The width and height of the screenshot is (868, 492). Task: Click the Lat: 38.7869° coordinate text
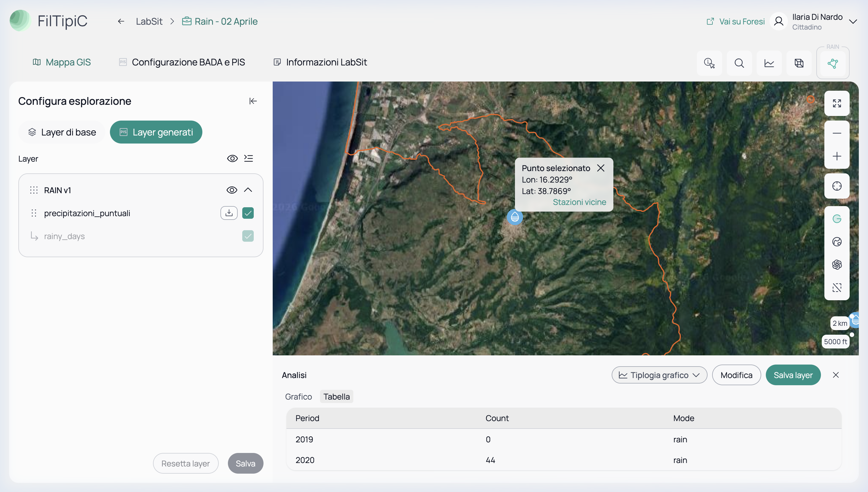point(546,191)
